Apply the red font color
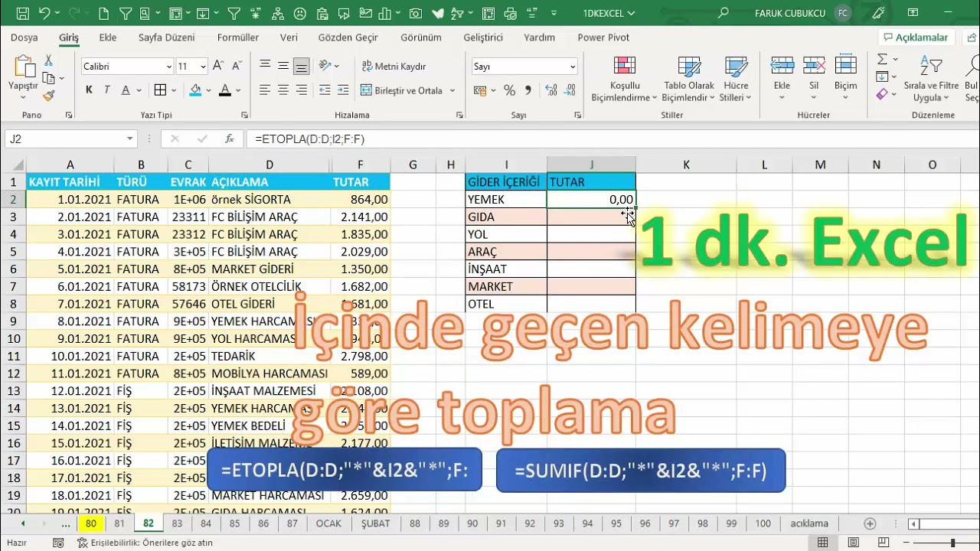980x551 pixels. pyautogui.click(x=225, y=90)
